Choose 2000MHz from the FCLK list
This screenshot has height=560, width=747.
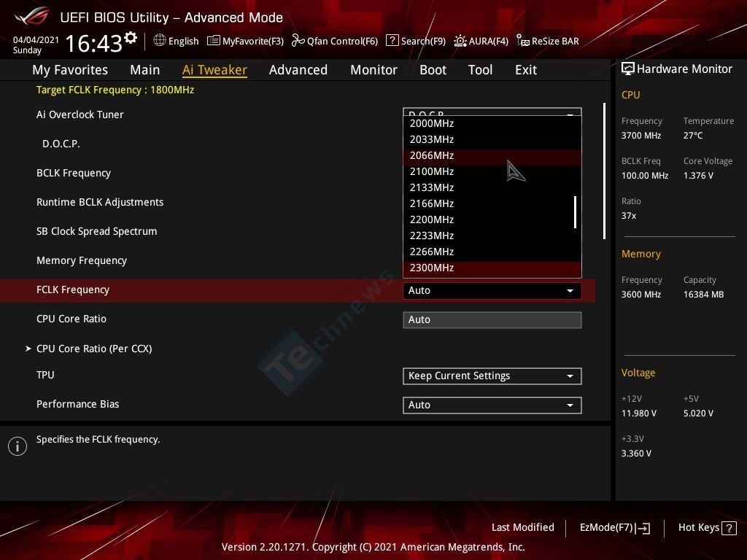(x=492, y=123)
